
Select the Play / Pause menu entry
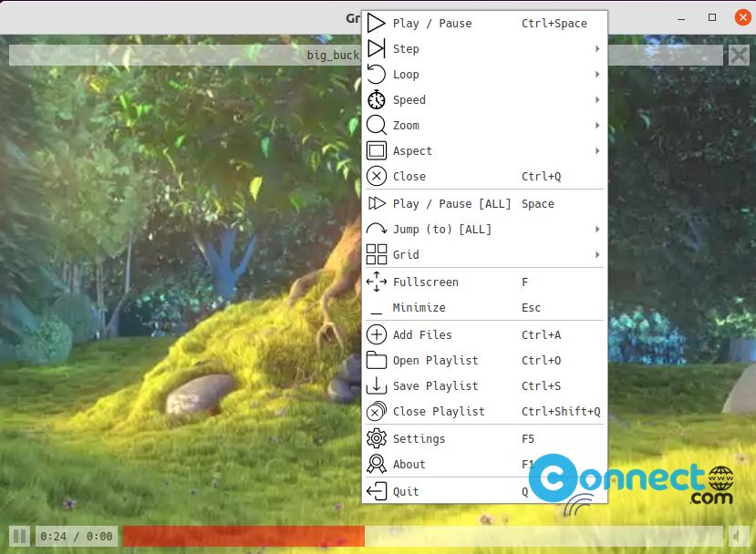484,23
